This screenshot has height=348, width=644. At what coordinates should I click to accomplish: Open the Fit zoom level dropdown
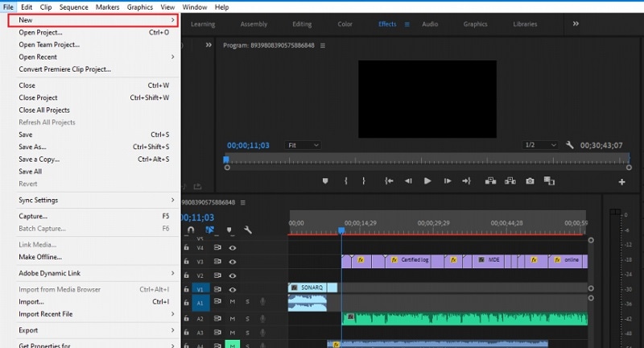click(303, 145)
